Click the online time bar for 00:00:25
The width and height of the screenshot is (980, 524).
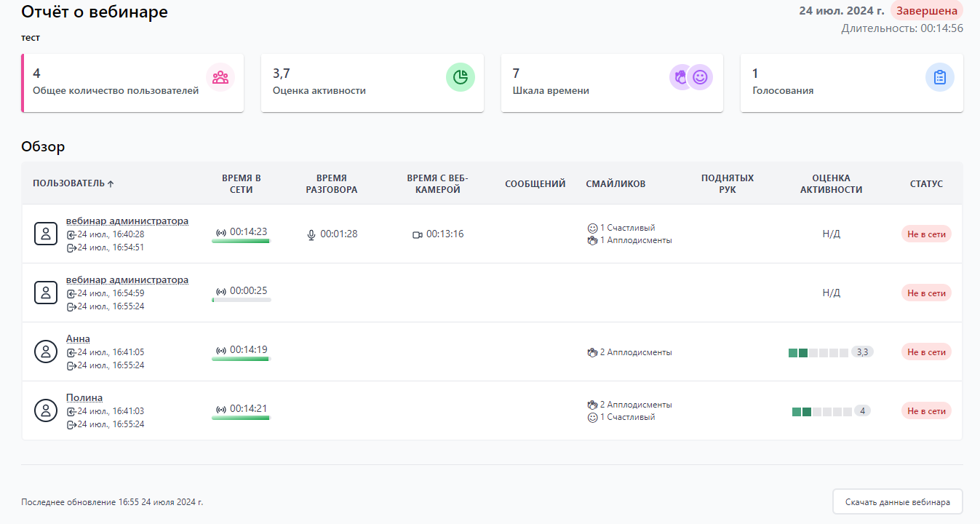click(242, 299)
